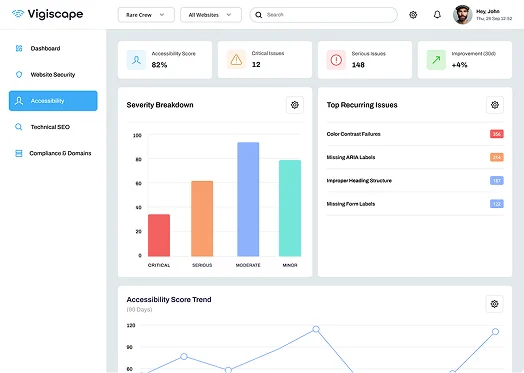The height and width of the screenshot is (373, 524).
Task: Click the blue Moderate bar
Action: click(x=248, y=199)
